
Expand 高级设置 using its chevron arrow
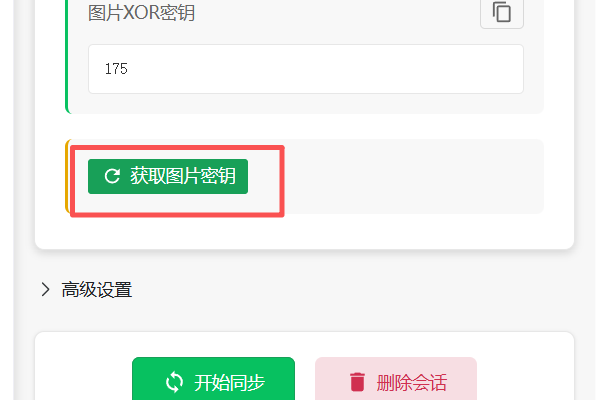pyautogui.click(x=45, y=290)
